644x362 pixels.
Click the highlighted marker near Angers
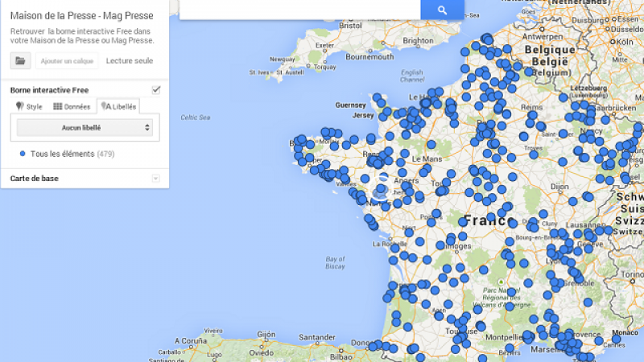(x=381, y=189)
